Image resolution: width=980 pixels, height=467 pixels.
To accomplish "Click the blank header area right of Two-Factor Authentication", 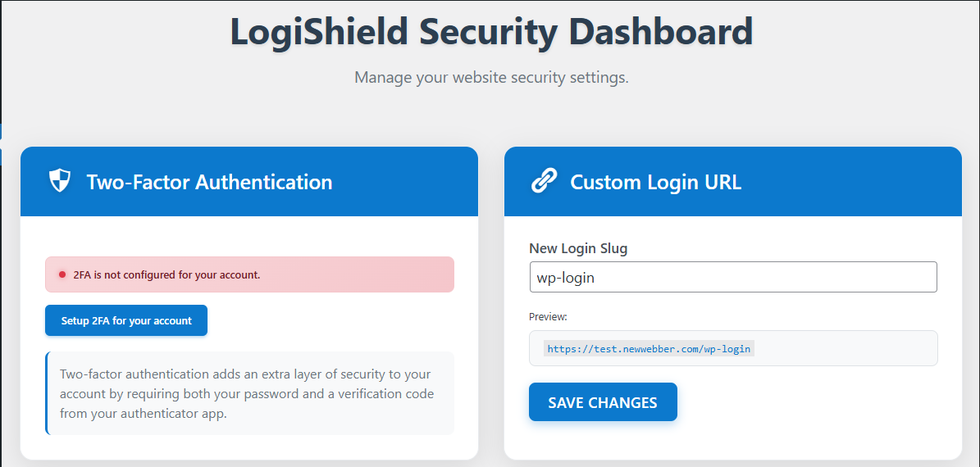I will (405, 182).
